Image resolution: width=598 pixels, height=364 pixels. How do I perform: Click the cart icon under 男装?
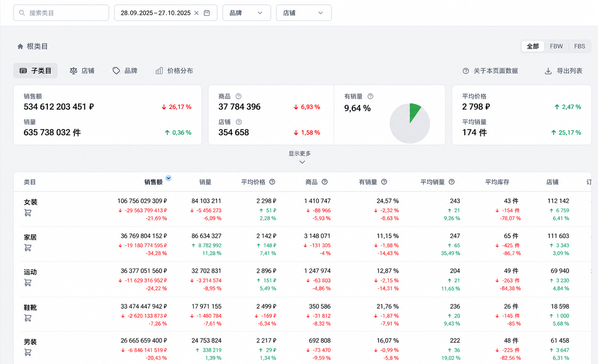(28, 352)
